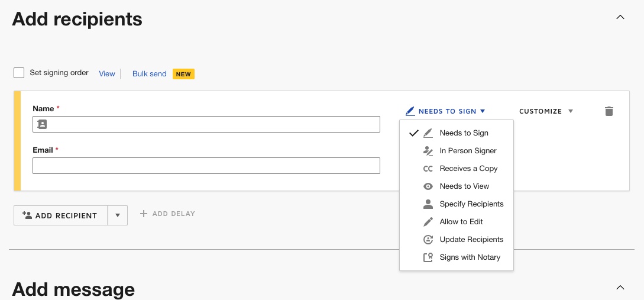Open the Add Recipient arrow dropdown
Viewport: 644px width, 300px height.
pyautogui.click(x=118, y=215)
